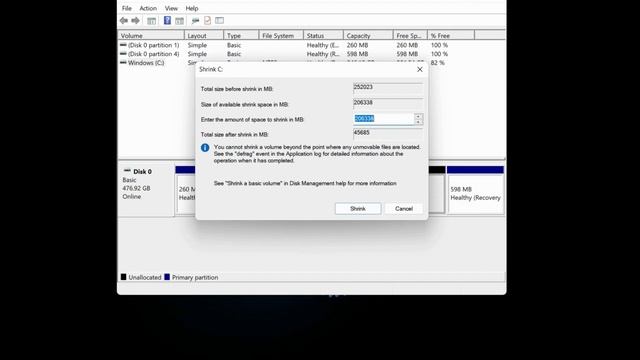Click the action pane toolbar icon right of Help

[x=180, y=20]
